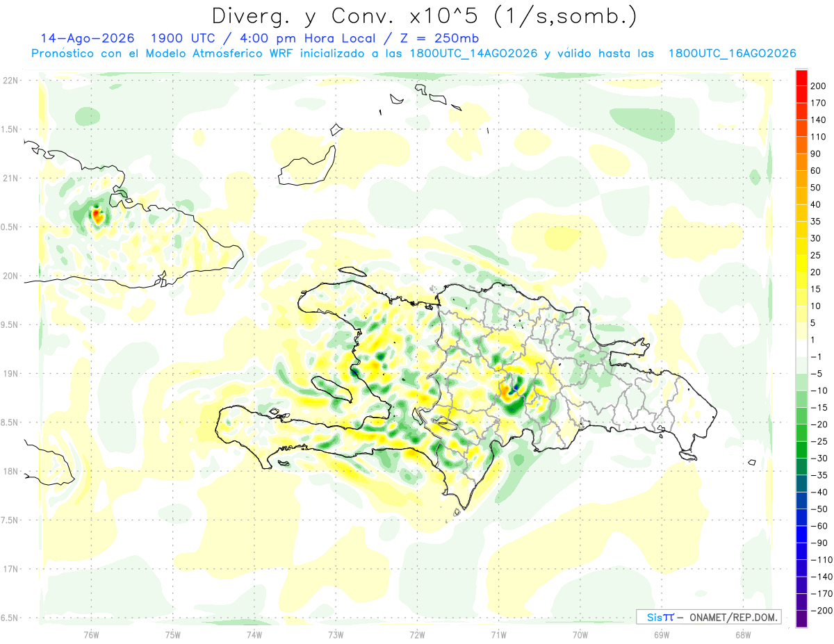Viewport: 834px width, 644px height.
Task: Click the colorbar value '170'
Action: tap(819, 103)
